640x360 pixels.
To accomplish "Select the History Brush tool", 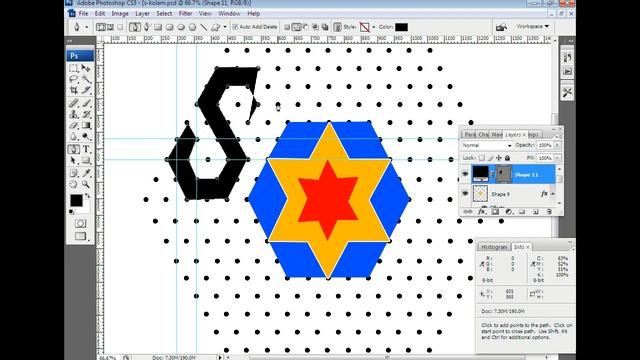I will click(86, 114).
